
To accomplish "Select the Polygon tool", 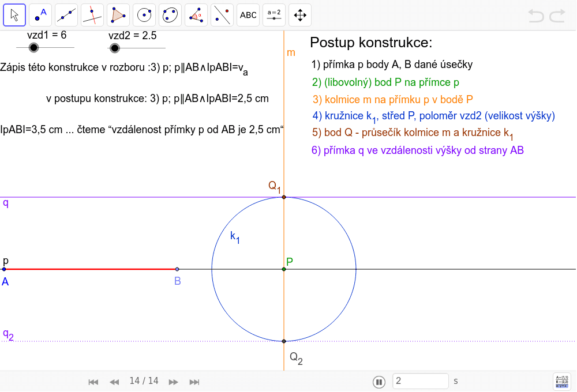I will click(118, 15).
